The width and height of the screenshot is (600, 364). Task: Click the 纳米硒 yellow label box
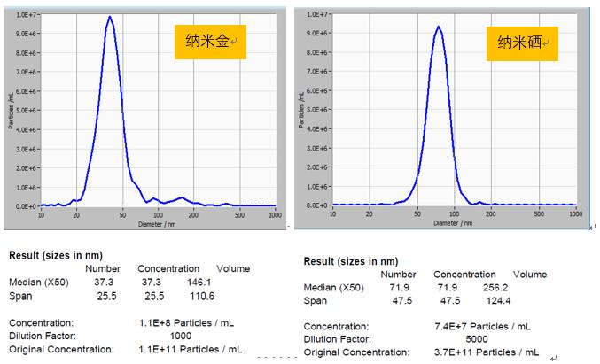coord(522,42)
